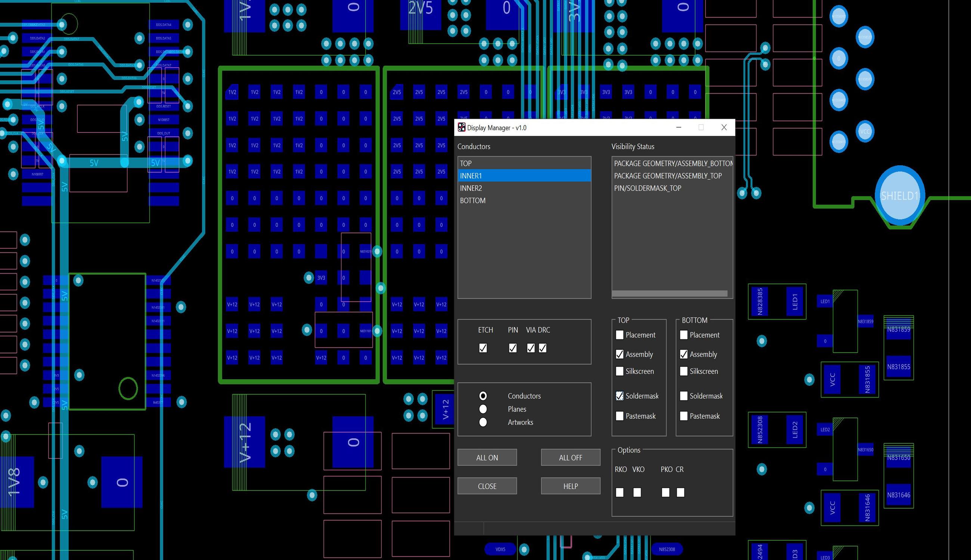971x560 pixels.
Task: Toggle the PIN checkbox
Action: 512,348
